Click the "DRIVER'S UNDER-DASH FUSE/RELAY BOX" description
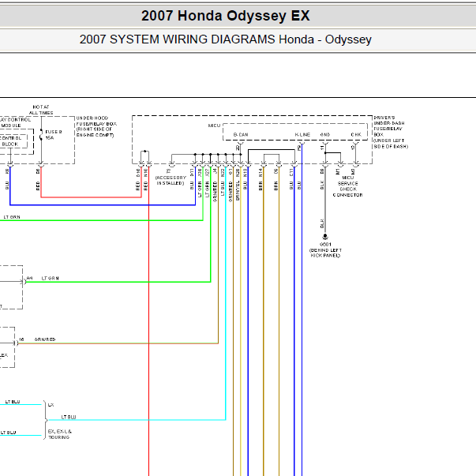476x476 pixels. (391, 132)
